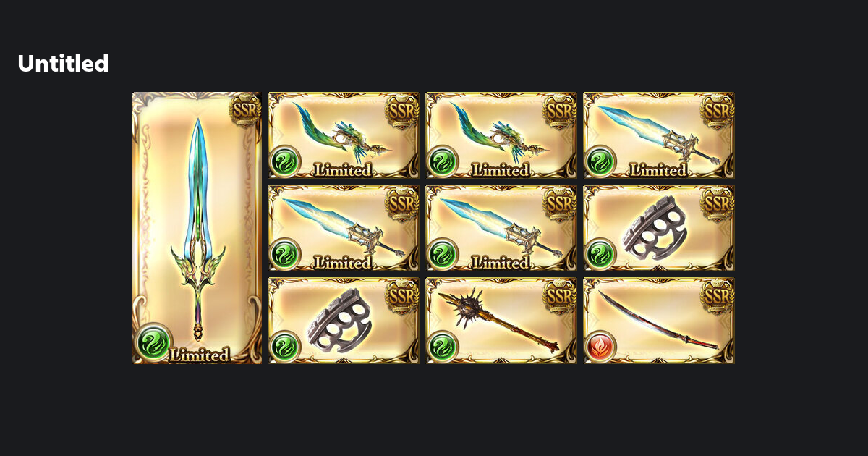Click the Untitled heading text
Screen dimensions: 868x456
tap(63, 64)
